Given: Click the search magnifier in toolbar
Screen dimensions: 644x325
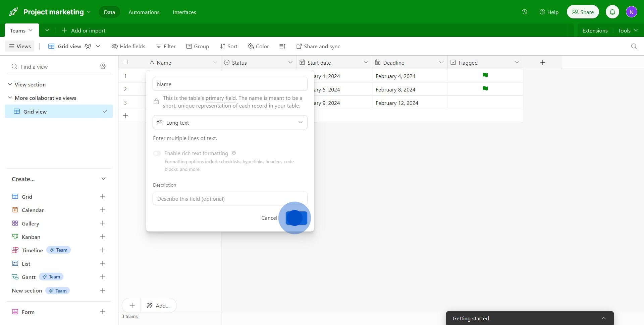Looking at the screenshot, I should tap(634, 46).
